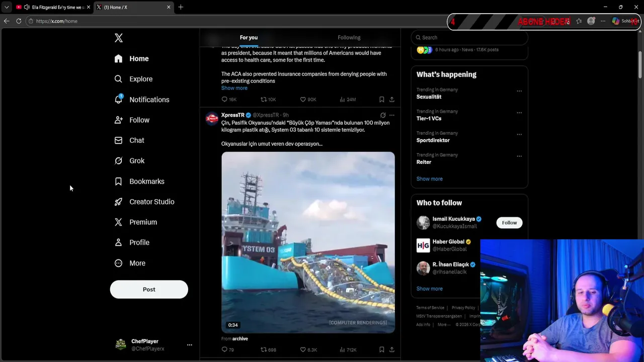
Task: Like the XpressTR post (6.3K)
Action: [308, 349]
